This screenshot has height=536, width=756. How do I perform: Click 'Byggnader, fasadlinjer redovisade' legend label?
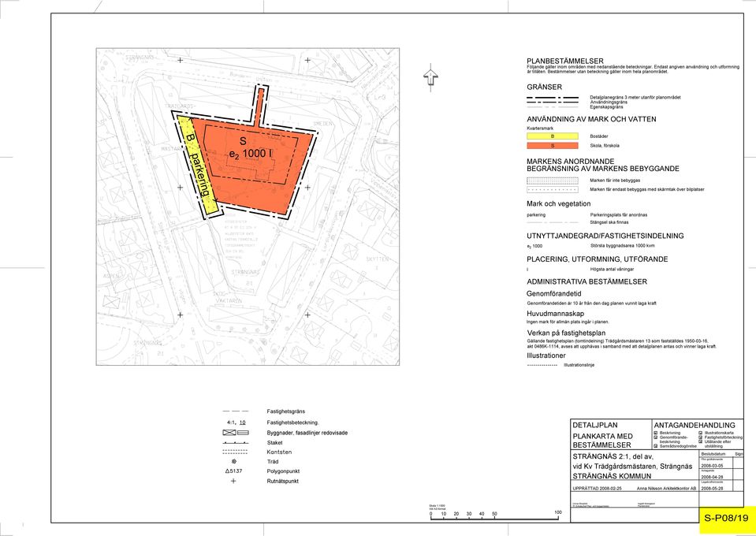point(307,433)
